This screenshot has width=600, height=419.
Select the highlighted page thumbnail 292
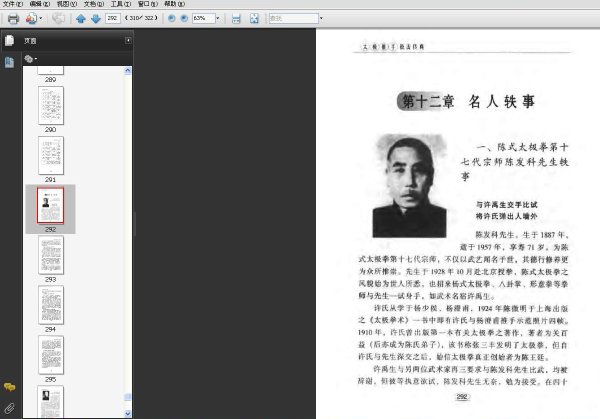coord(51,205)
